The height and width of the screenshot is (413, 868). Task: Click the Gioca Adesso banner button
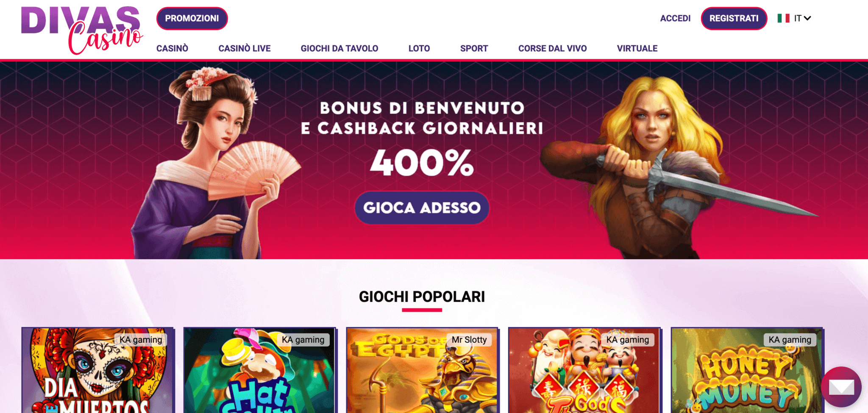point(422,208)
